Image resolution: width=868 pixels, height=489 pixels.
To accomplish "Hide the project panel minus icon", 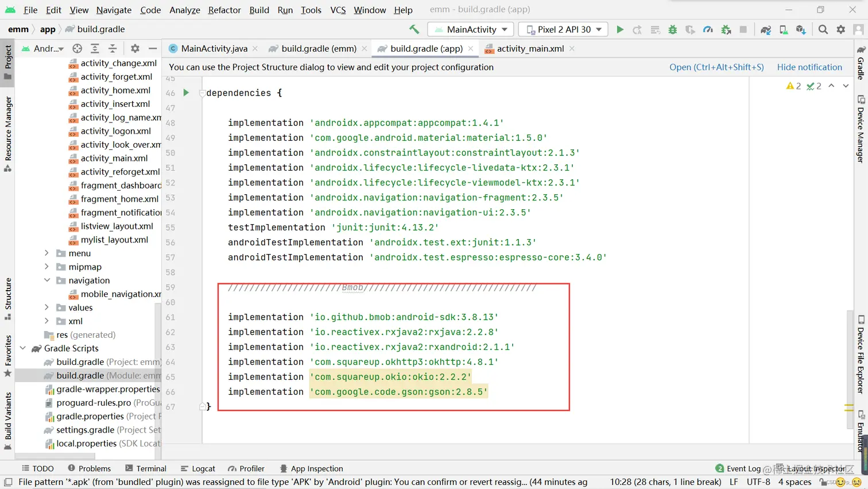I will click(x=153, y=49).
